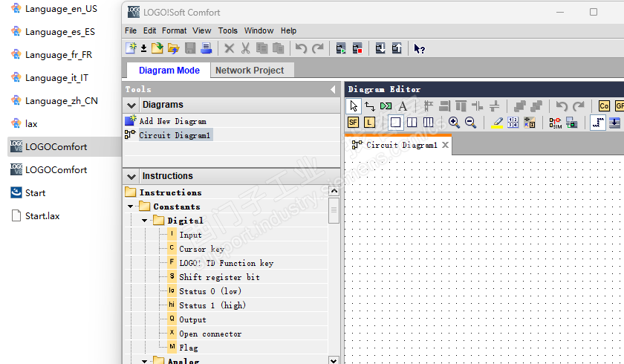
Task: Click the Print icon
Action: [207, 48]
